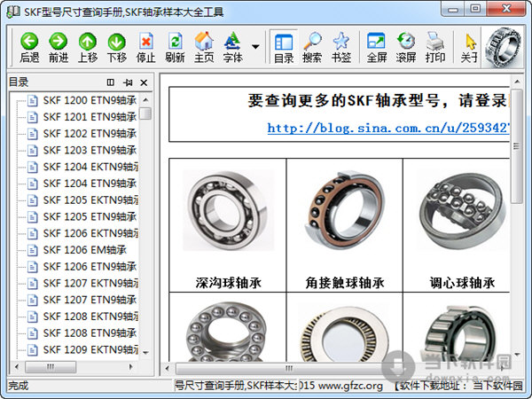Click the 目录 panel window-position button
The width and height of the screenshot is (532, 399).
(110, 82)
